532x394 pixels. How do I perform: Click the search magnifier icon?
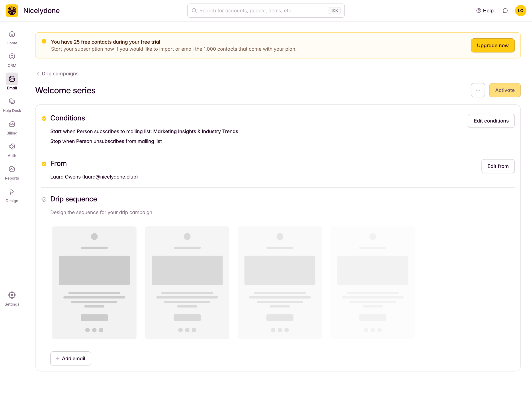[x=194, y=10]
